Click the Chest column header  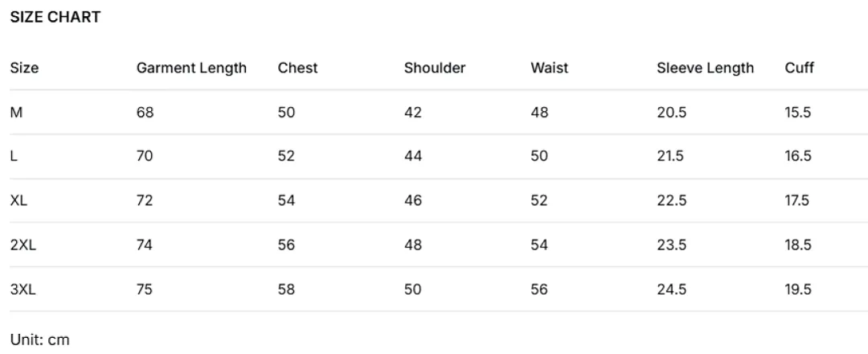(298, 68)
